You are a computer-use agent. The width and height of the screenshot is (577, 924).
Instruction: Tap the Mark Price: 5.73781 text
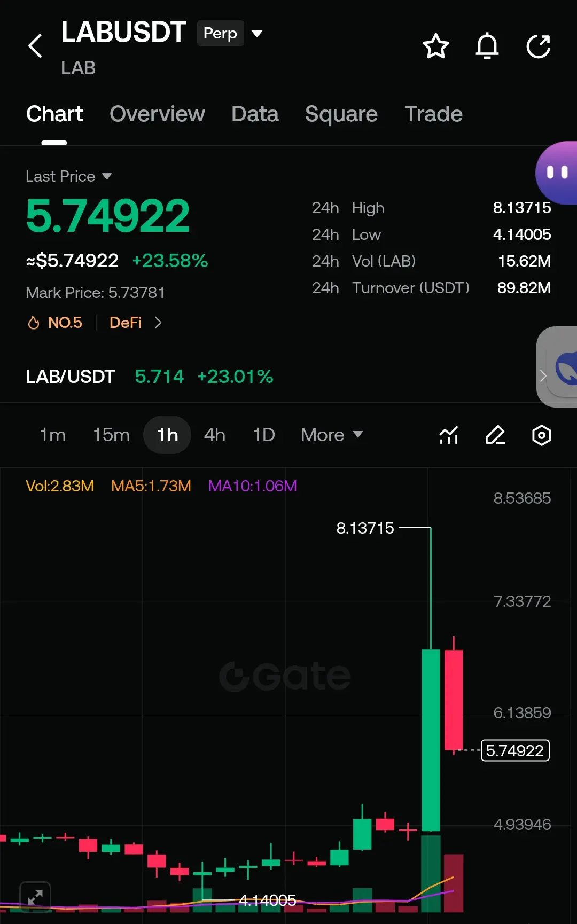[x=95, y=293]
